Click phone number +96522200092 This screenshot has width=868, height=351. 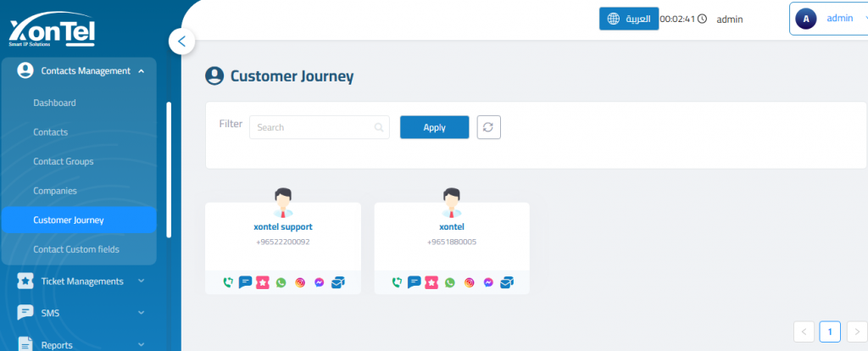(283, 242)
